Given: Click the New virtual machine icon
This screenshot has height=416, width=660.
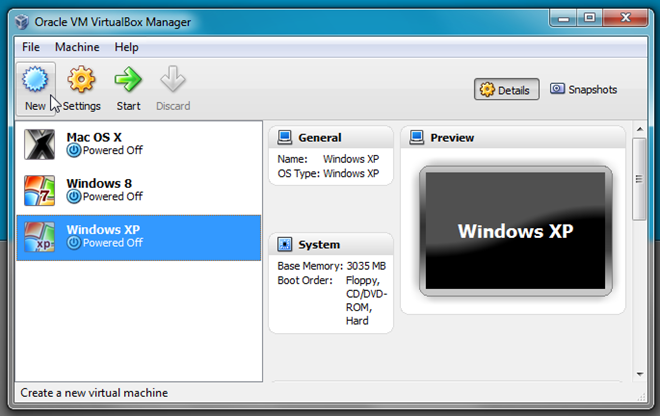Looking at the screenshot, I should pyautogui.click(x=35, y=79).
